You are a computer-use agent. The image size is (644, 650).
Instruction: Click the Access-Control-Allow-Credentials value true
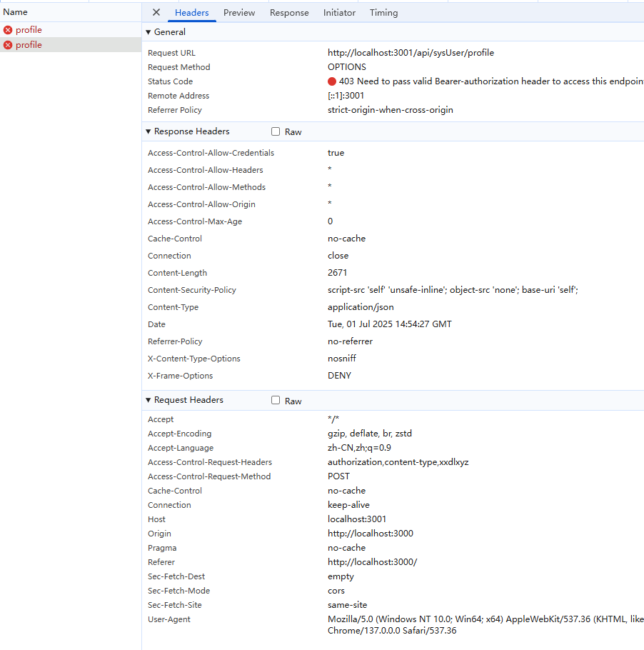[336, 153]
